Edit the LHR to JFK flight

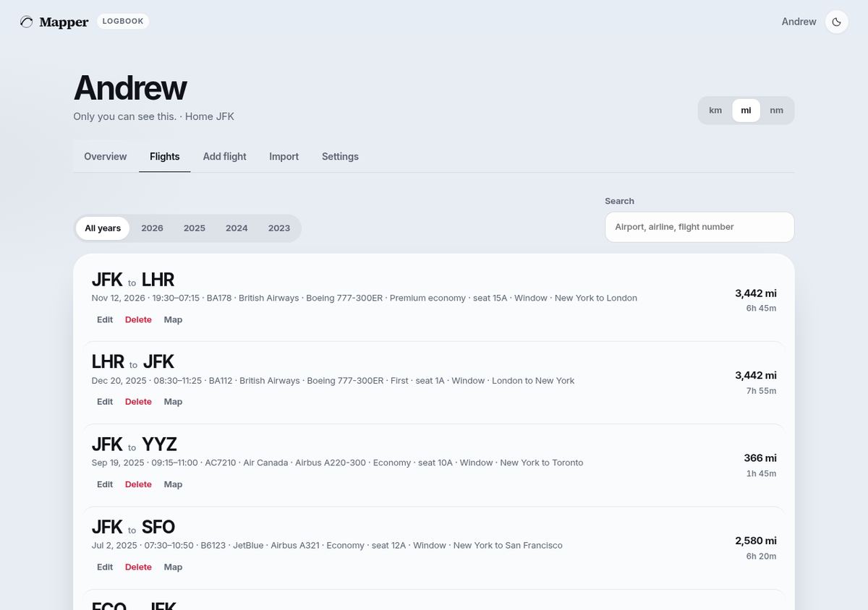tap(105, 402)
